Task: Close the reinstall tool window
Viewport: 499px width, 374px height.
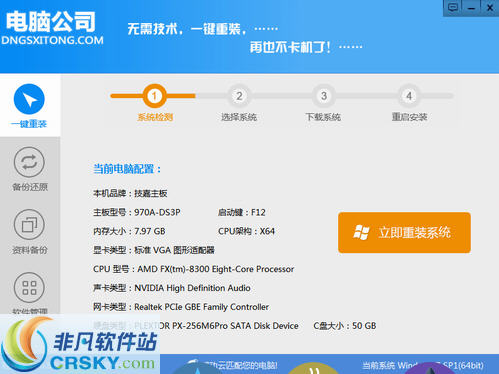Action: coord(490,7)
